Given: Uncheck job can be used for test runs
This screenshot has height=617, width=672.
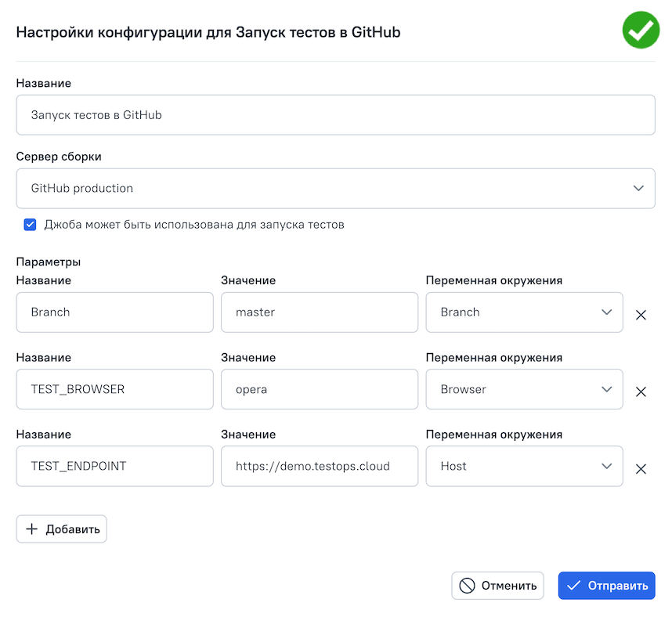Looking at the screenshot, I should (31, 225).
